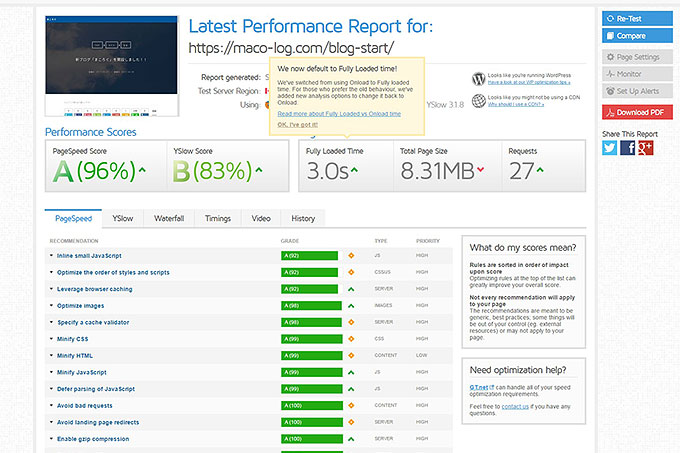Click green up arrow on Optimize images row
Viewport: 680px width, 453px height.
tap(351, 305)
